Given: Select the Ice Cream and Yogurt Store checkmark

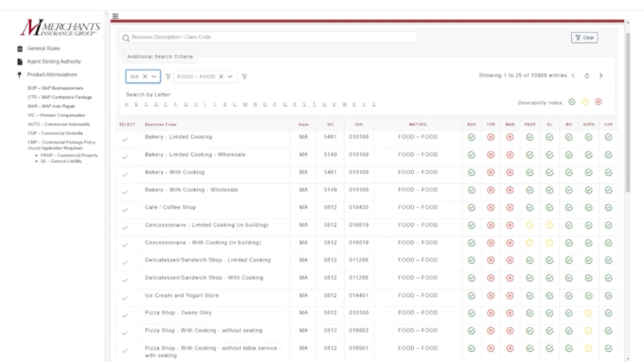Looking at the screenshot, I should click(125, 298).
